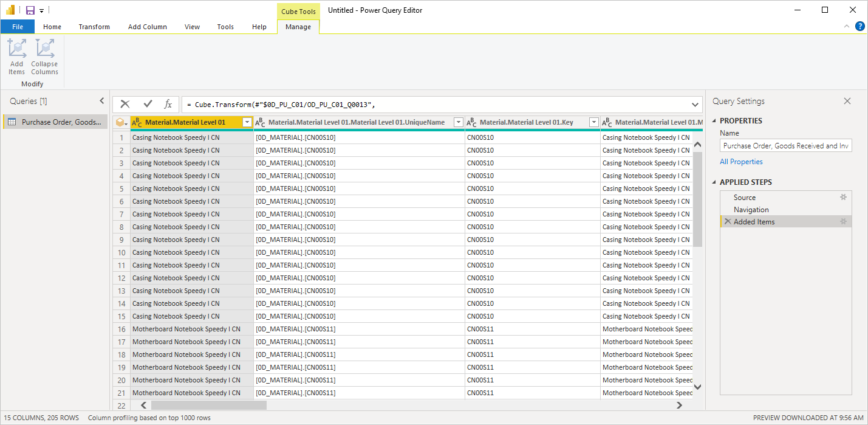Click the query Name input field
This screenshot has height=425, width=868.
[786, 146]
